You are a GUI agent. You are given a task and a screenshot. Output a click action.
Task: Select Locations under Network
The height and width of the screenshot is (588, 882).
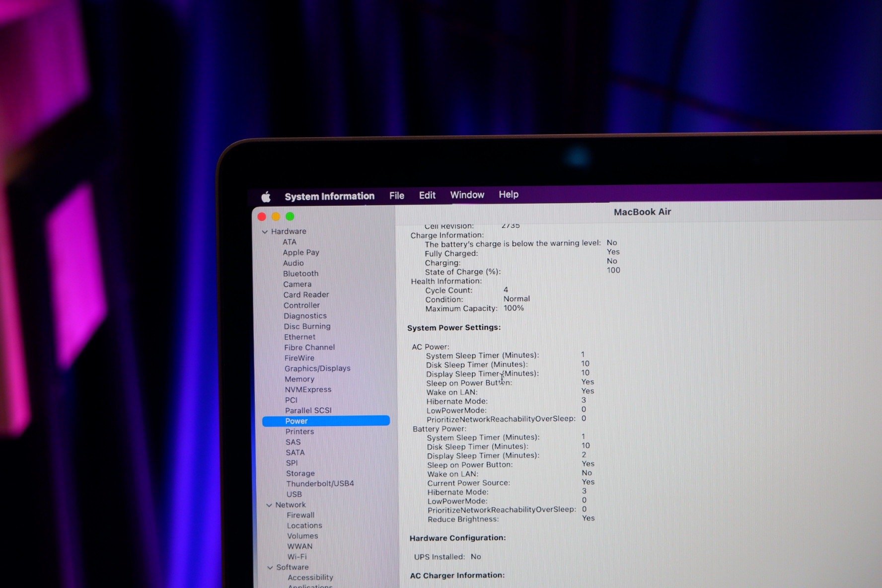click(304, 525)
